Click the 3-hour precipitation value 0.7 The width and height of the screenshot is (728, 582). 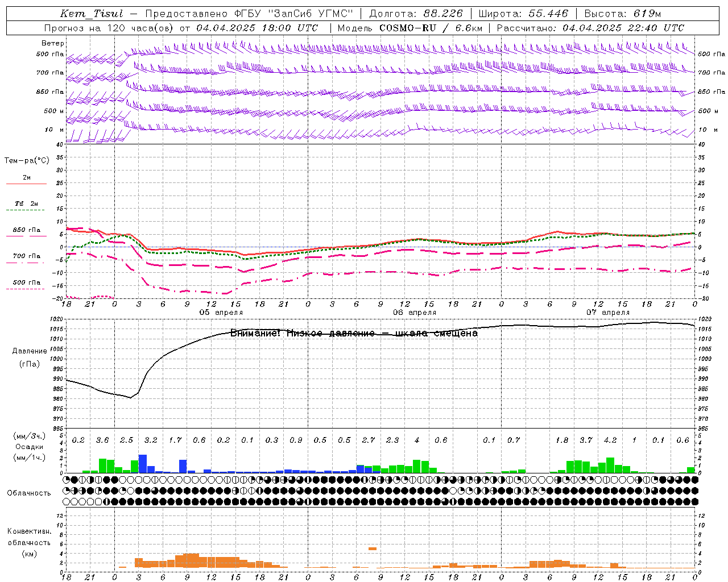point(514,440)
